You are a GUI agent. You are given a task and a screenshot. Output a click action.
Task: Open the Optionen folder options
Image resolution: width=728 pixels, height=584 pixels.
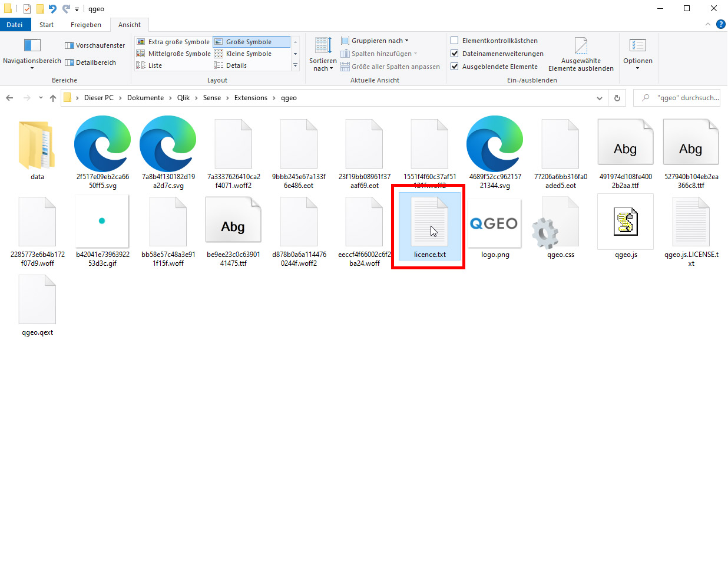[637, 54]
